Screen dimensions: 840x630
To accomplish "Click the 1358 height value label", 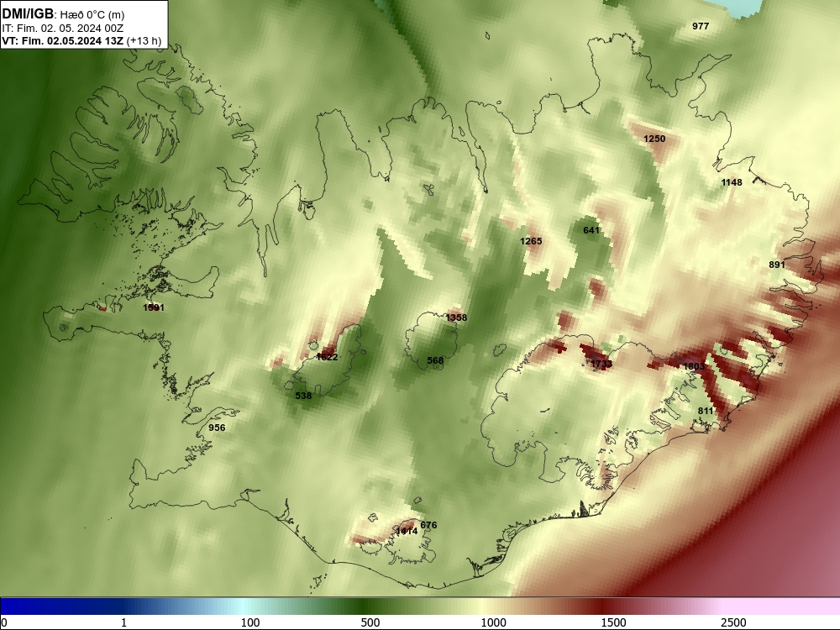I will 456,318.
